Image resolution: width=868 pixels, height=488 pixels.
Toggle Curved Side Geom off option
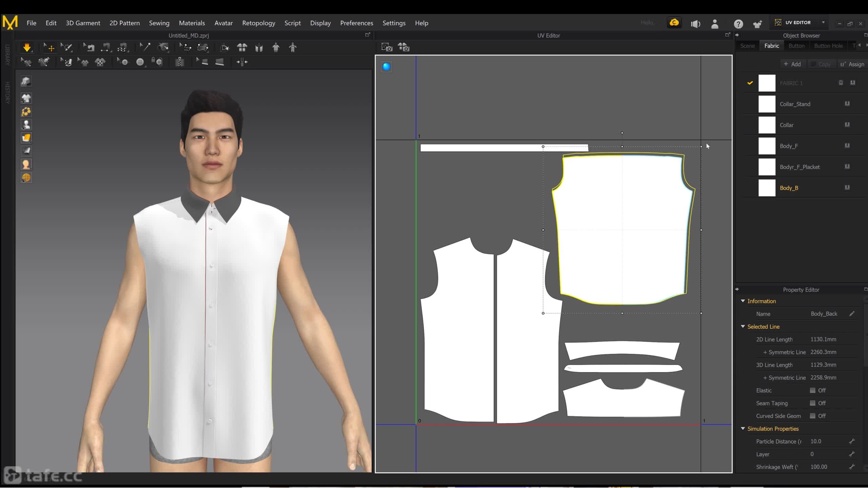pyautogui.click(x=812, y=416)
